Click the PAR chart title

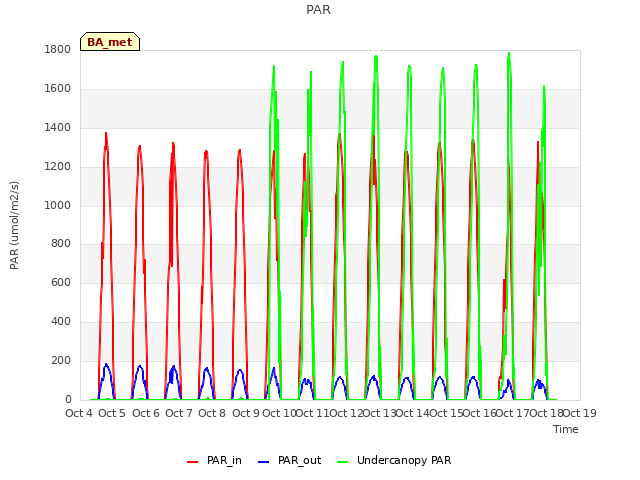tap(318, 9)
